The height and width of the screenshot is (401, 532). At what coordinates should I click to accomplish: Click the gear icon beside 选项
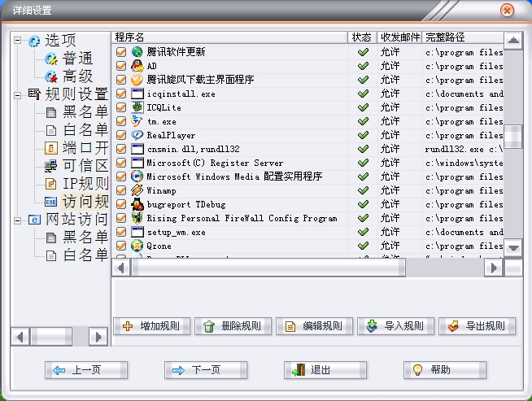[x=34, y=41]
